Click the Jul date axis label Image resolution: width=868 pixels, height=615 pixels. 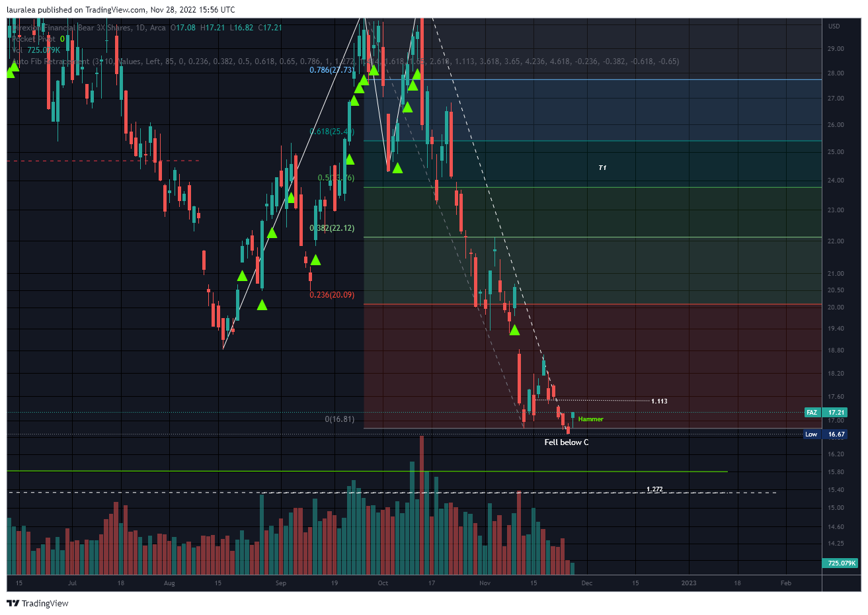[72, 583]
